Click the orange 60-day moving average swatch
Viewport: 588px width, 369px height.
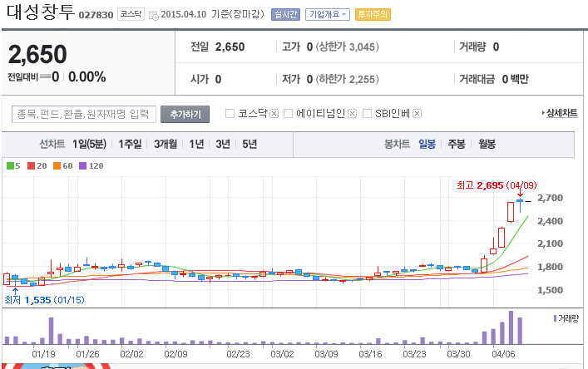click(57, 166)
